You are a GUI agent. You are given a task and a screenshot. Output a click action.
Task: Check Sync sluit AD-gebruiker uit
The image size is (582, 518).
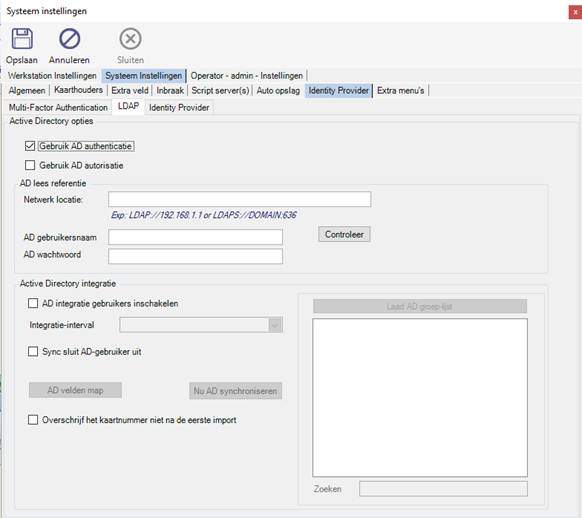(33, 351)
